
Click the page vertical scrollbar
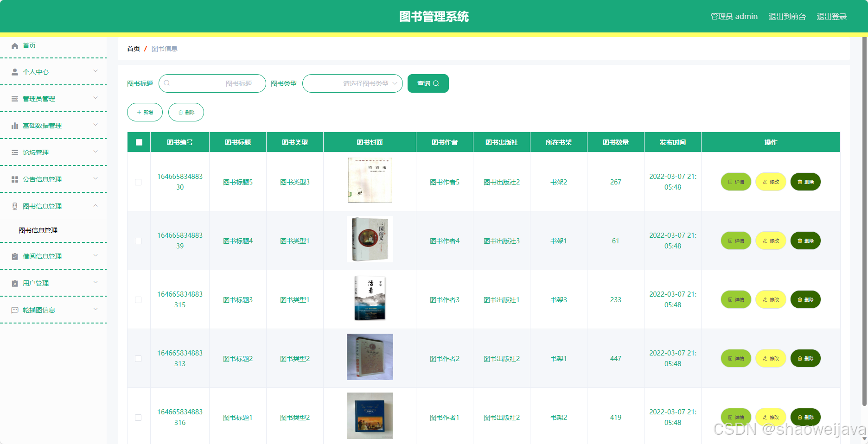tap(865, 222)
